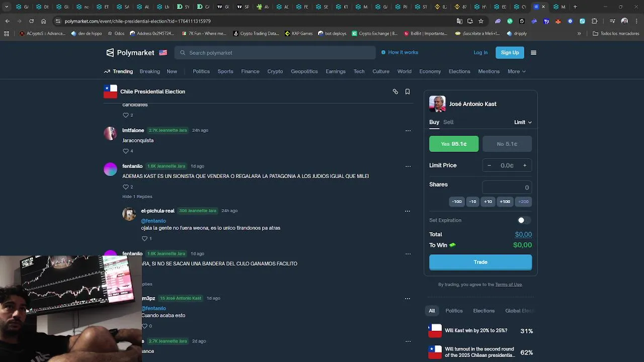Open the Terms of Use link

click(x=508, y=285)
